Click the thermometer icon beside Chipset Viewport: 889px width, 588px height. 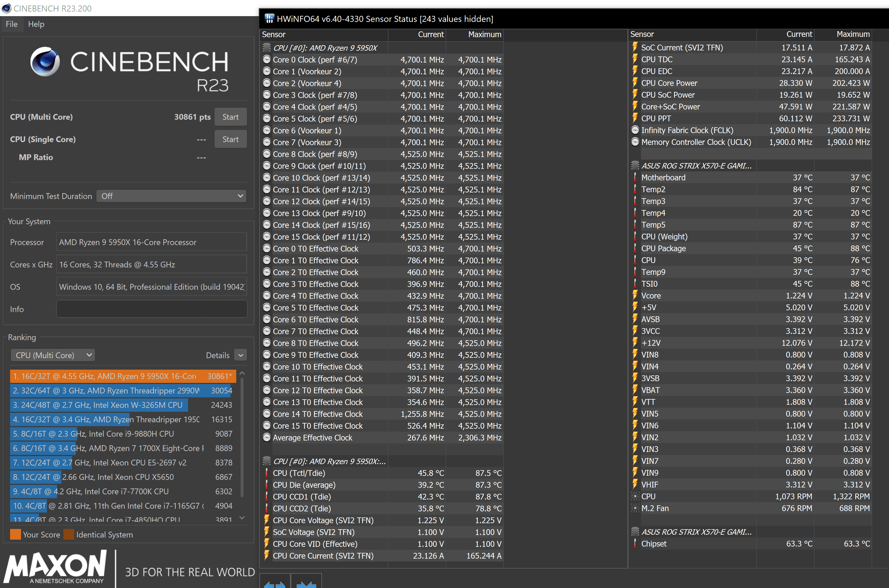point(635,543)
